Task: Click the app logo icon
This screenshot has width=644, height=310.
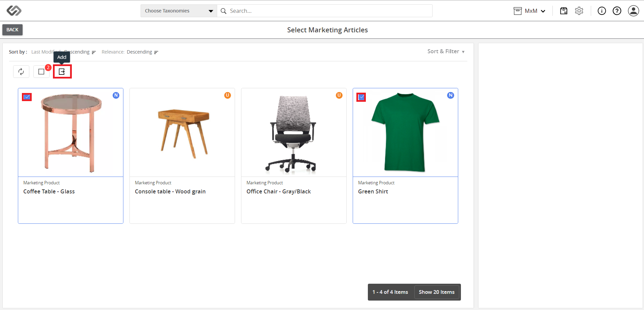Action: pos(14,11)
